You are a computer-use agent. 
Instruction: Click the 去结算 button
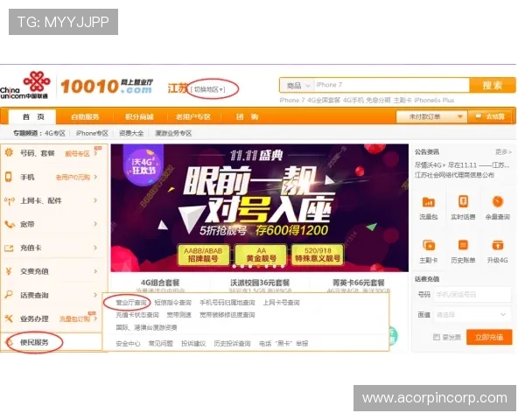pos(491,117)
